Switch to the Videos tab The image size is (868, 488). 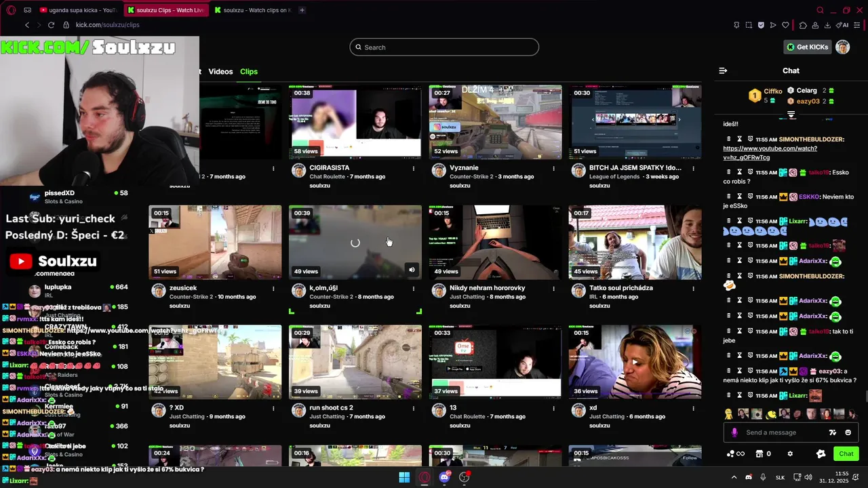point(220,71)
